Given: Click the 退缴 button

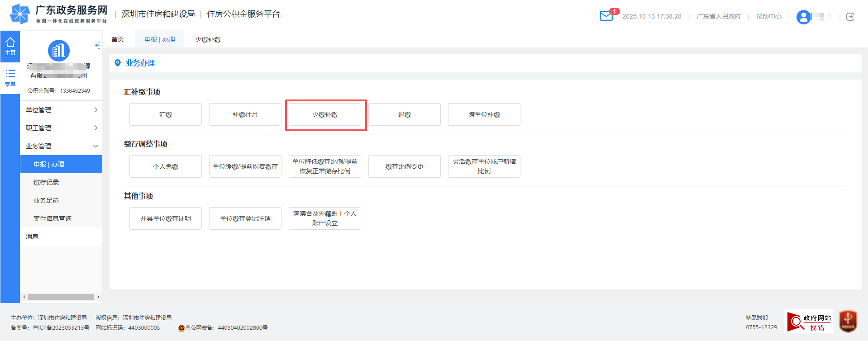Looking at the screenshot, I should click(405, 114).
